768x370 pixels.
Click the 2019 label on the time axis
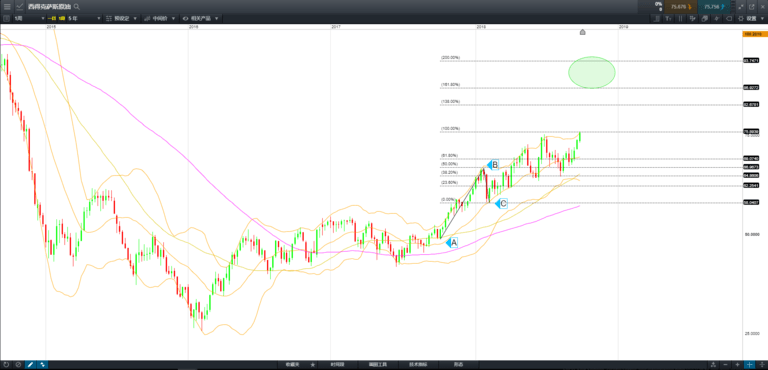point(624,27)
